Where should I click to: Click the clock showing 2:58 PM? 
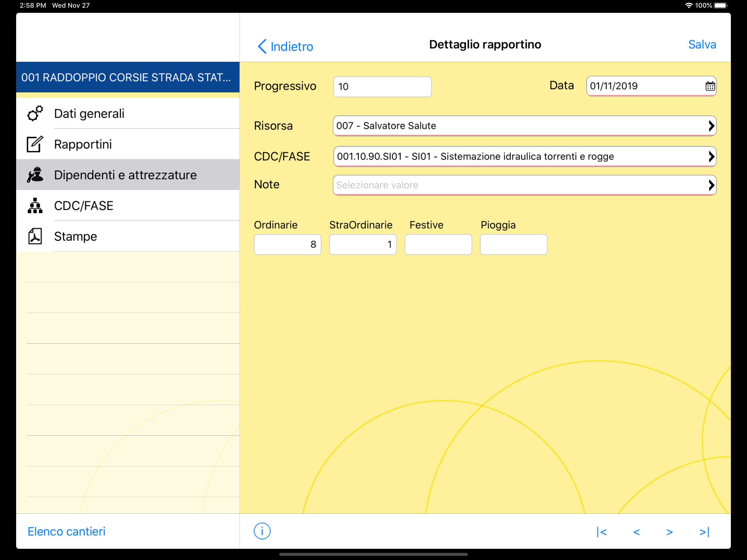point(33,5)
